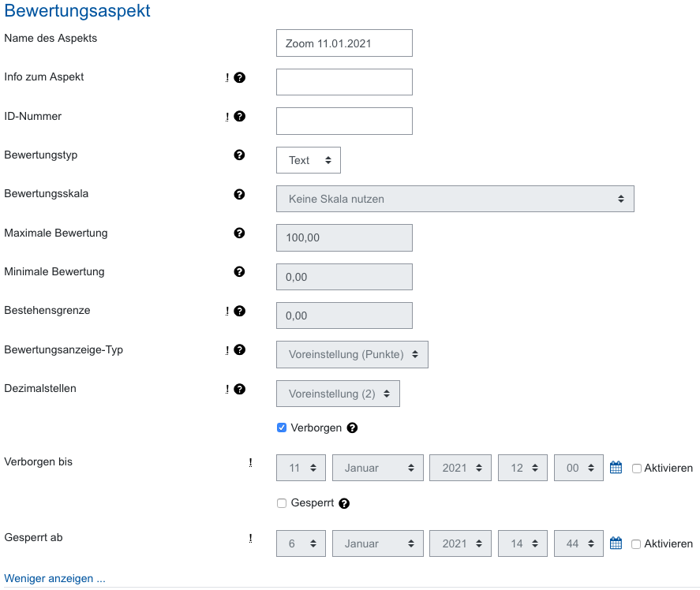Enable the Gesperrt checkbox
700x590 pixels.
281,503
